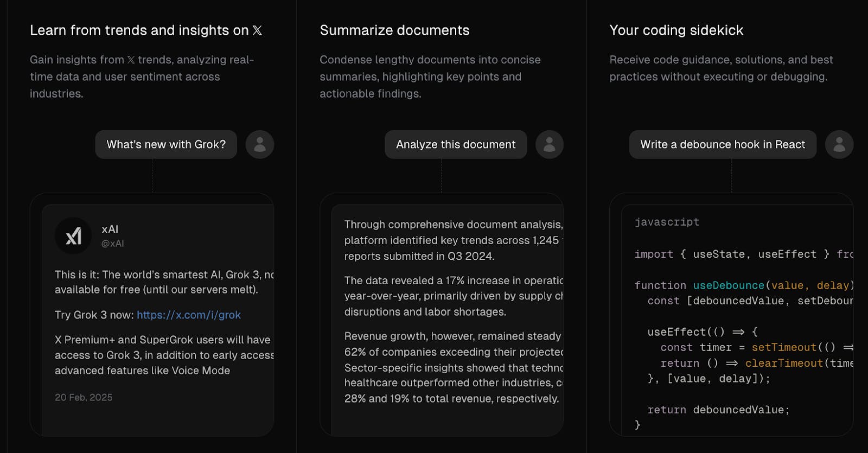The width and height of the screenshot is (868, 453).
Task: Open the https://x.com/i/grok link
Action: tap(188, 315)
